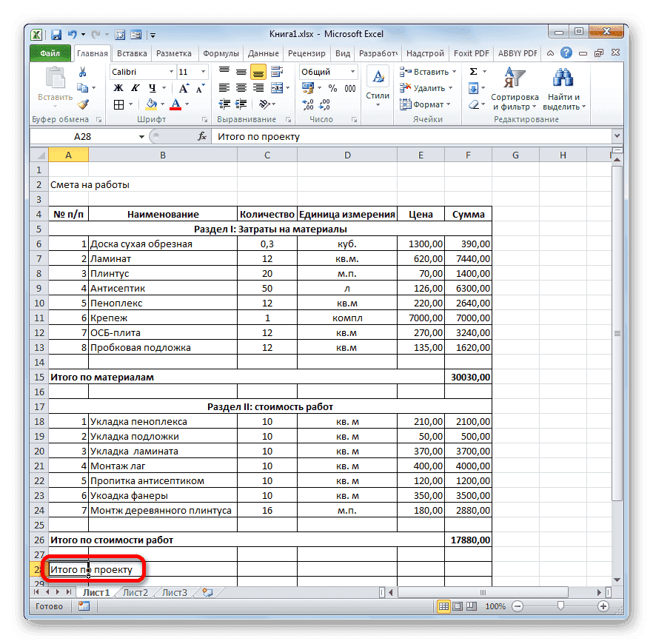The image size is (653, 644).
Task: Open the Лист2 sheet tab
Action: click(136, 592)
